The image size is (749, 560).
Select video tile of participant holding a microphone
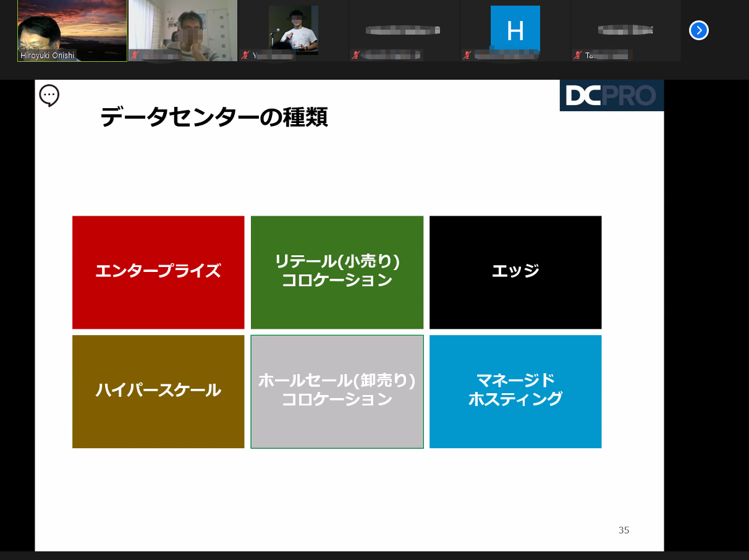tap(294, 28)
